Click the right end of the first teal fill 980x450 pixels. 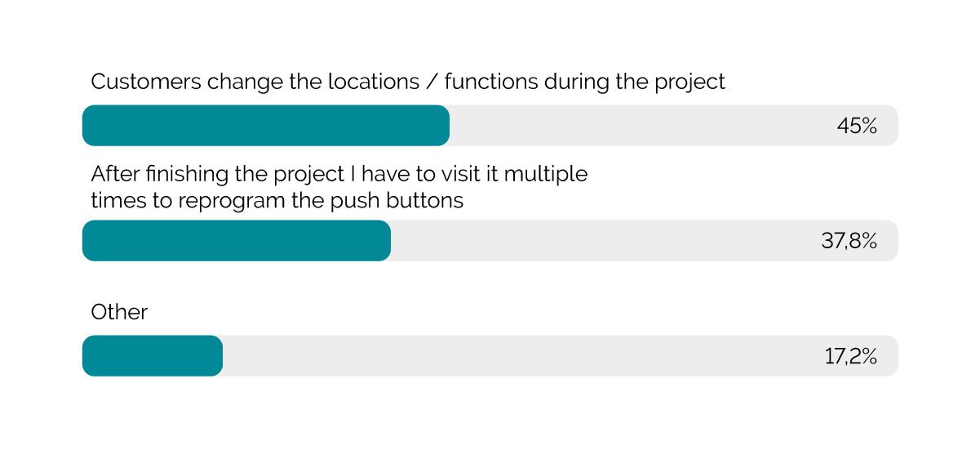(x=443, y=126)
